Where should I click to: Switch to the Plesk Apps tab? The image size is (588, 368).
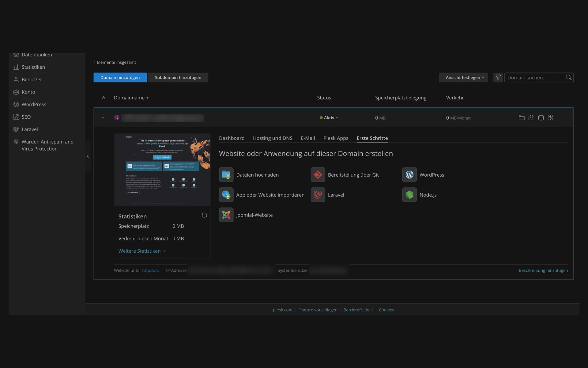pos(336,138)
